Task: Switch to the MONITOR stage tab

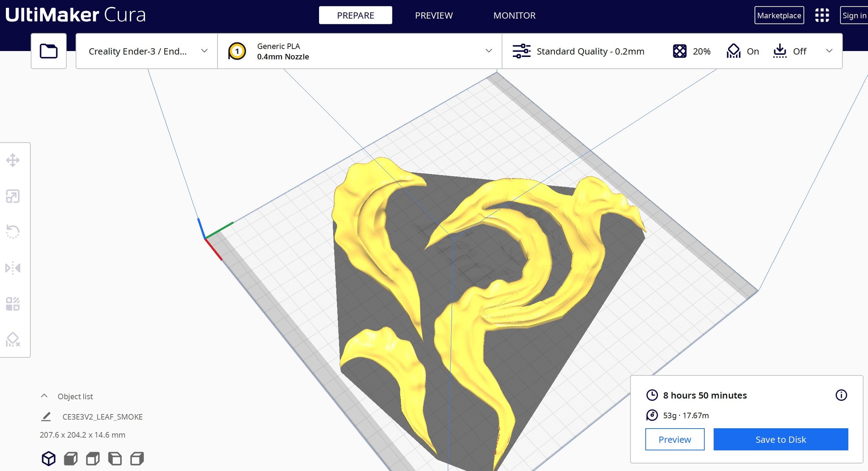Action: [514, 15]
